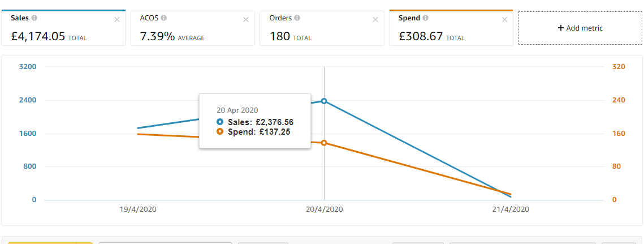Remove the Sales metric card
This screenshot has height=244, width=644.
[117, 19]
